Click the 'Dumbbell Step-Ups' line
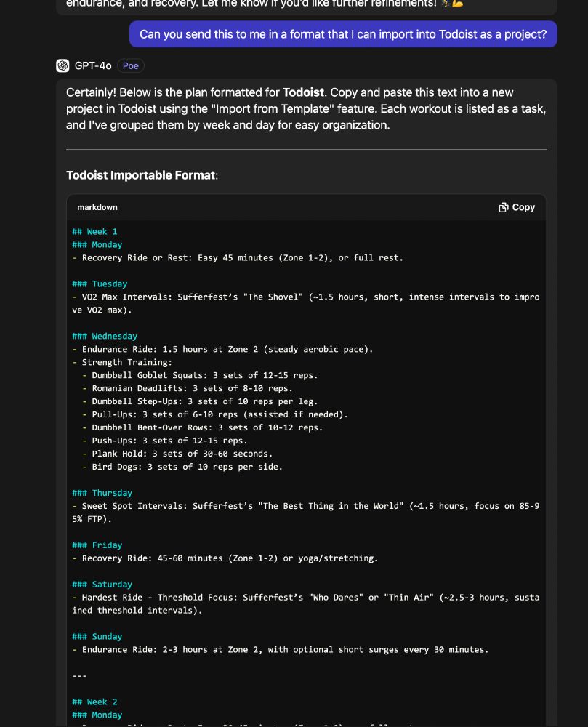This screenshot has height=727, width=588. tap(200, 401)
